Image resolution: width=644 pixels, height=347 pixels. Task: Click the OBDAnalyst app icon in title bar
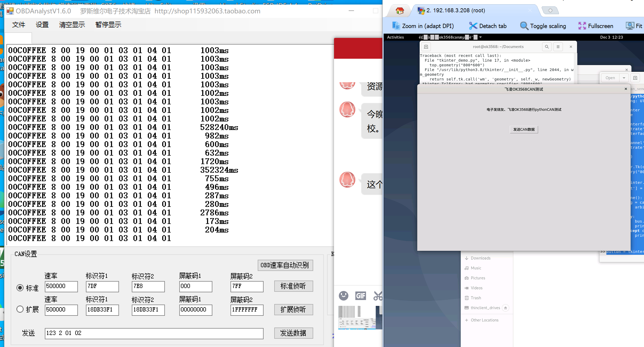click(10, 11)
